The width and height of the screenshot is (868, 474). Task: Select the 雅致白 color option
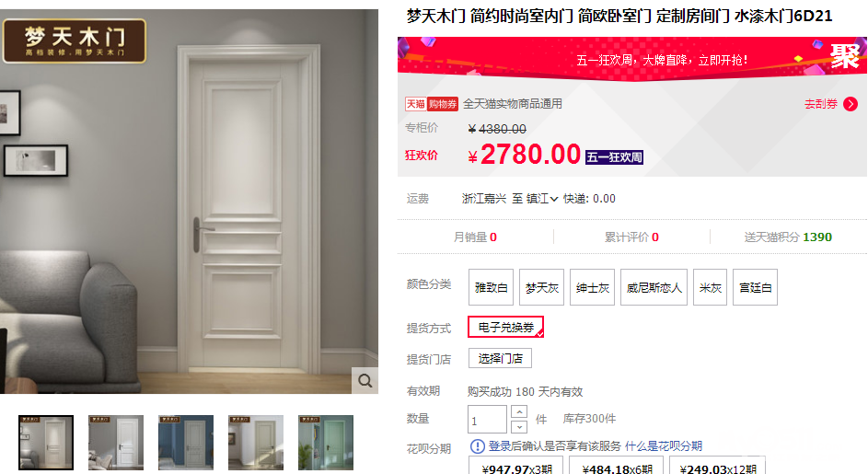pyautogui.click(x=491, y=287)
